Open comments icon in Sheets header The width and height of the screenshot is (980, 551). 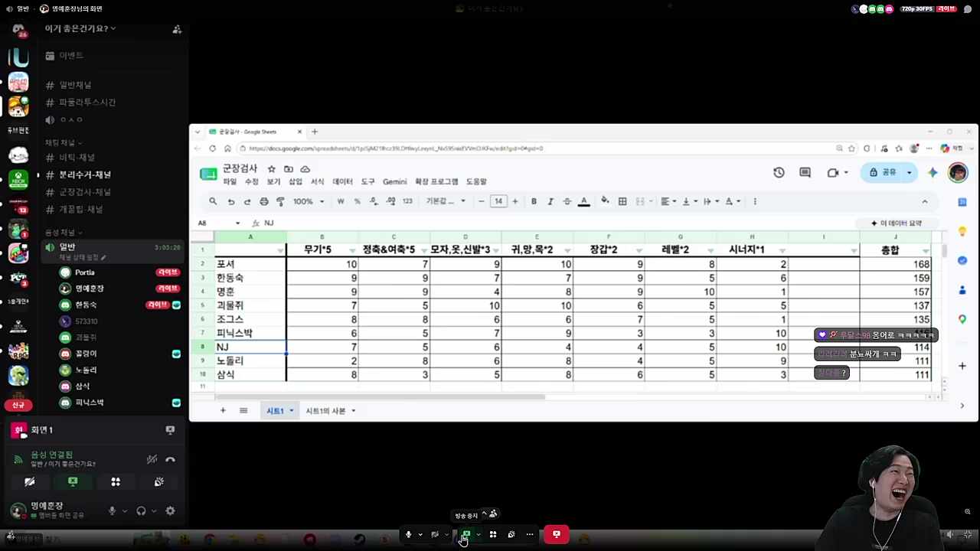[805, 172]
